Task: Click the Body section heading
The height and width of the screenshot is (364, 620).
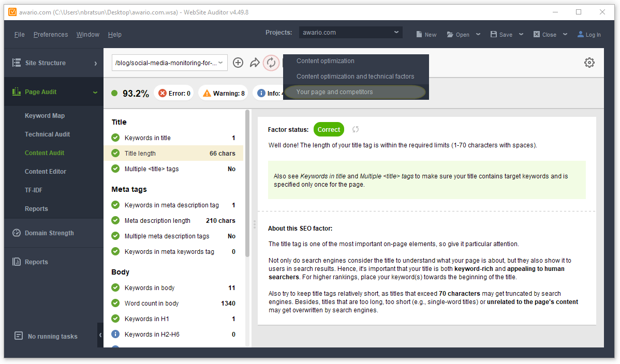Action: [x=120, y=272]
